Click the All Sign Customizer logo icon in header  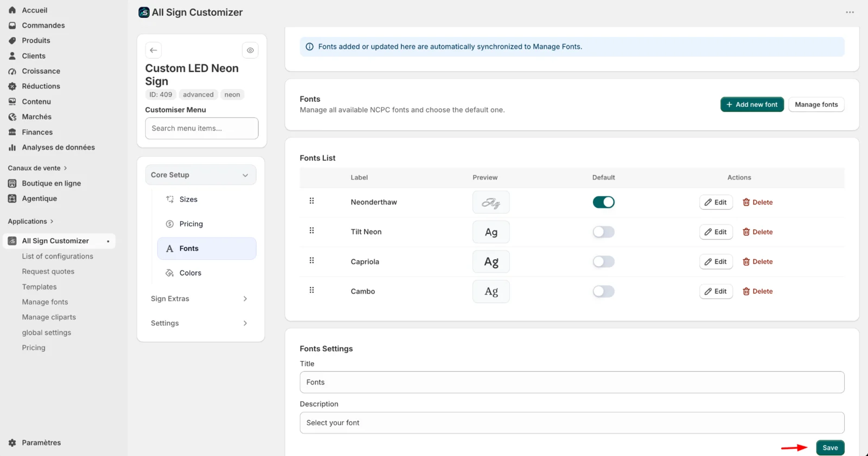pyautogui.click(x=144, y=12)
